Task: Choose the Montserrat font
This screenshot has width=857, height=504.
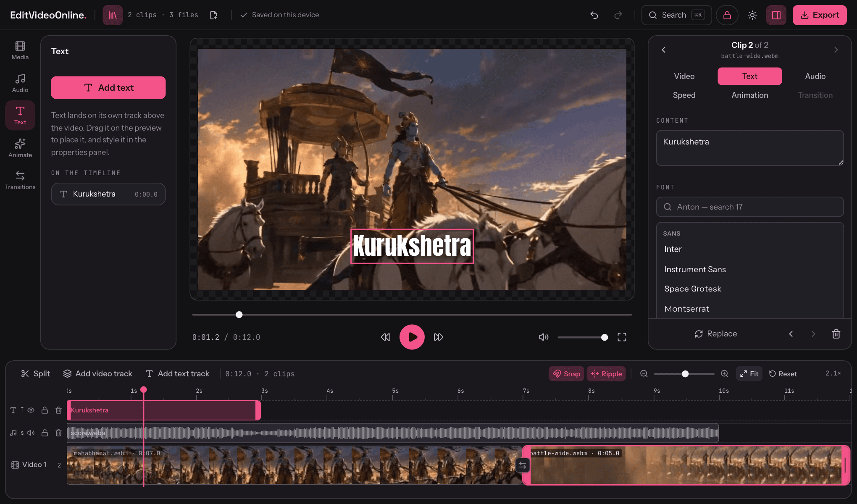Action: click(x=750, y=309)
